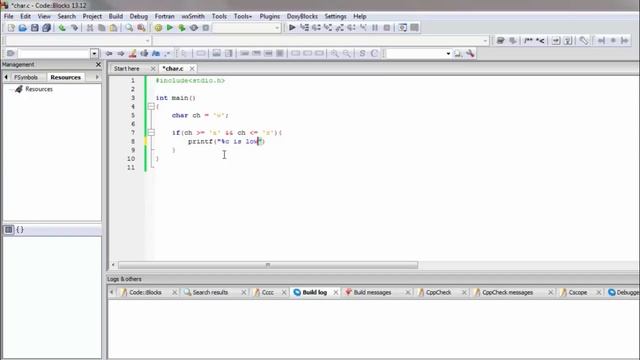Open the Debug menu
Screen dimensions: 640x360
coord(139,16)
